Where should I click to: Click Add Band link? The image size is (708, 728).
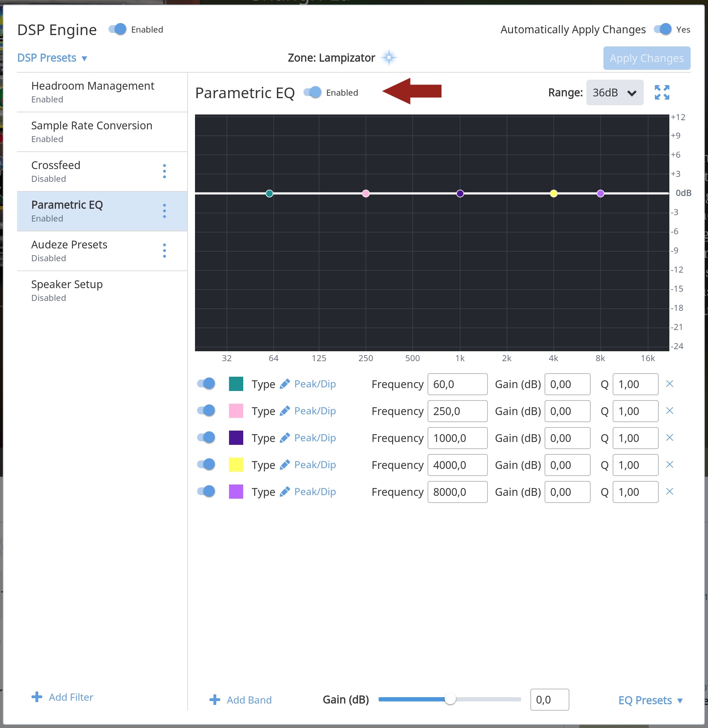pyautogui.click(x=249, y=700)
